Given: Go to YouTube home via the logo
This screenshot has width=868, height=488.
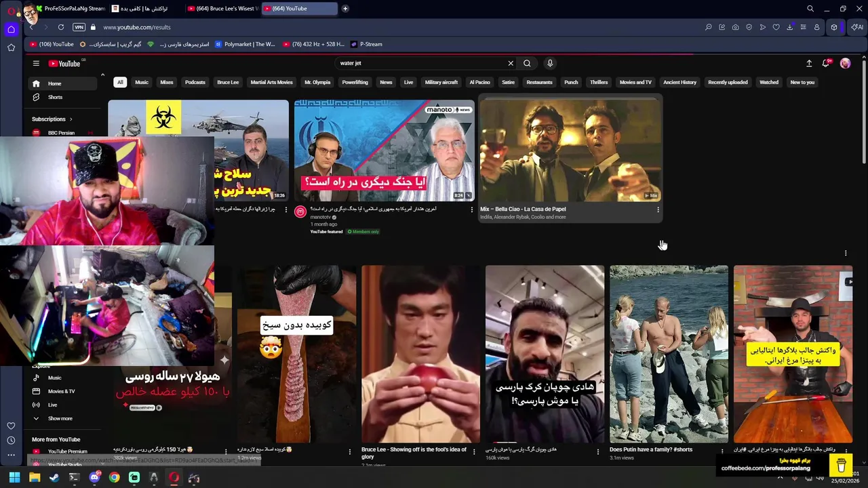Looking at the screenshot, I should coord(65,63).
